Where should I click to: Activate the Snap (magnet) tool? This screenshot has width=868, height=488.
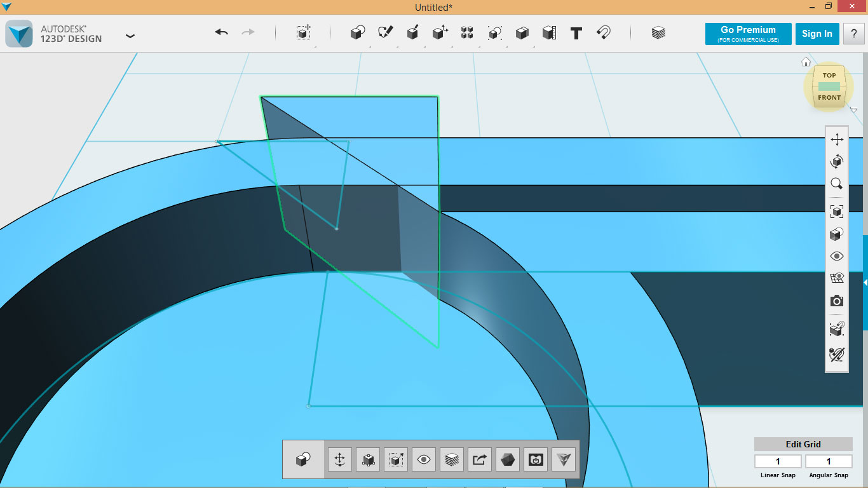(x=604, y=33)
